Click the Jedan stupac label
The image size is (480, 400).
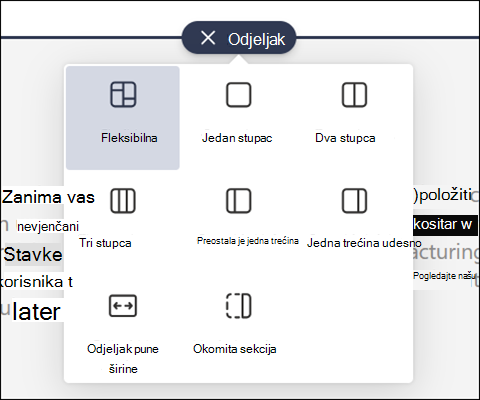coord(237,138)
